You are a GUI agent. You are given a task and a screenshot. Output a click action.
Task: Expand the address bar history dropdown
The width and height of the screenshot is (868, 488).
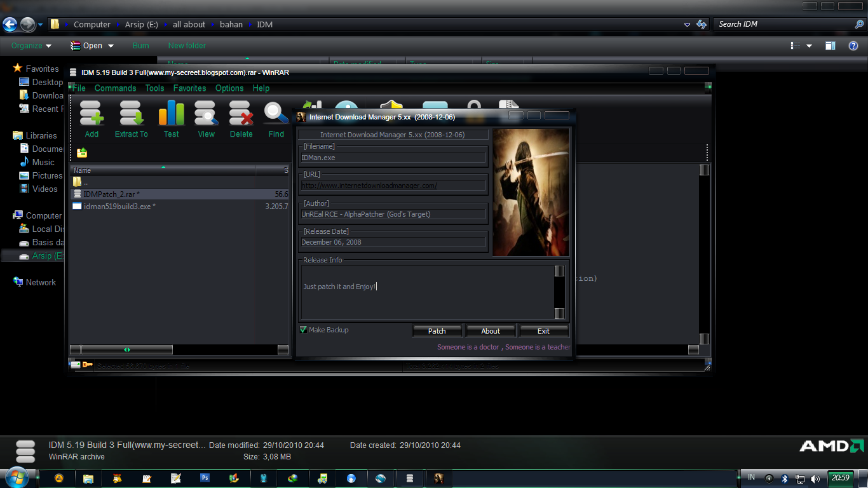coord(687,25)
